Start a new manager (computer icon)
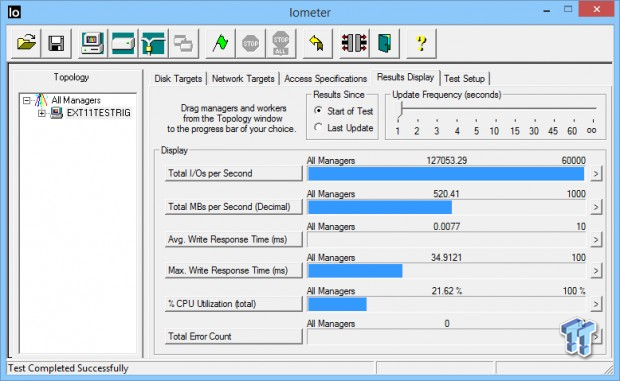The width and height of the screenshot is (620, 381). (x=93, y=43)
